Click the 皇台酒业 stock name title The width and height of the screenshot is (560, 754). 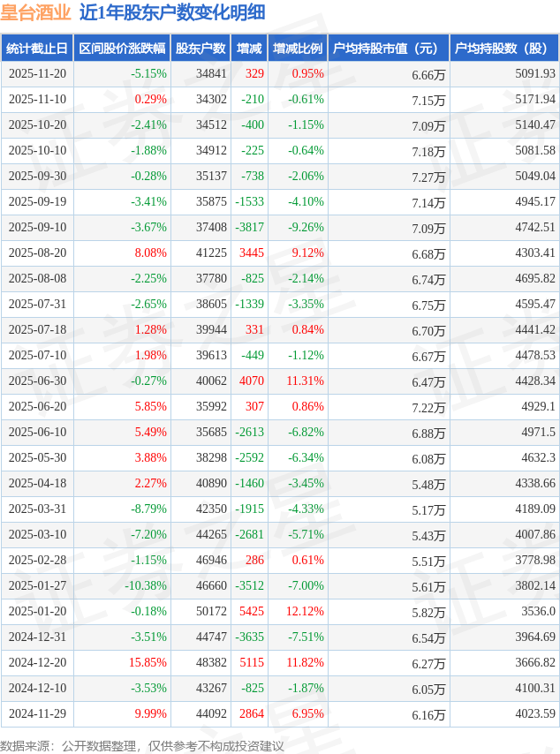(x=35, y=12)
